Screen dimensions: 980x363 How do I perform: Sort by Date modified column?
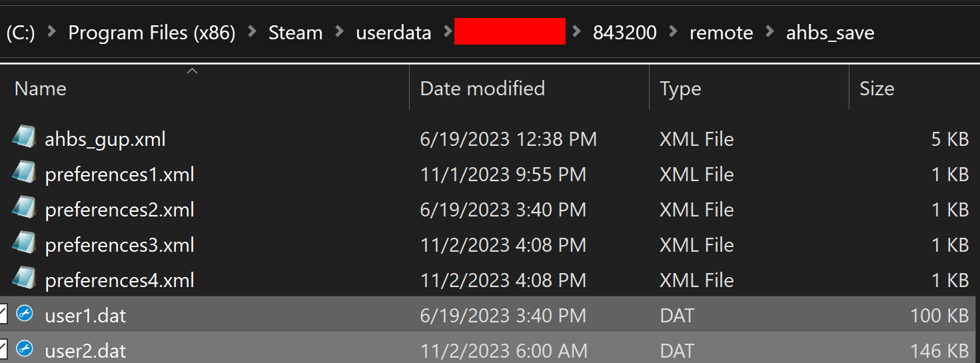click(x=482, y=89)
